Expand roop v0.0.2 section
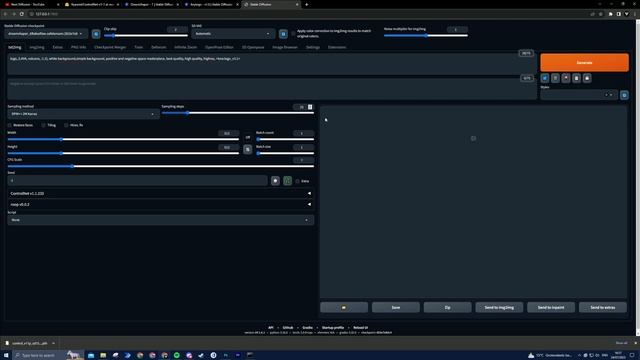The height and width of the screenshot is (360, 640). 160,204
